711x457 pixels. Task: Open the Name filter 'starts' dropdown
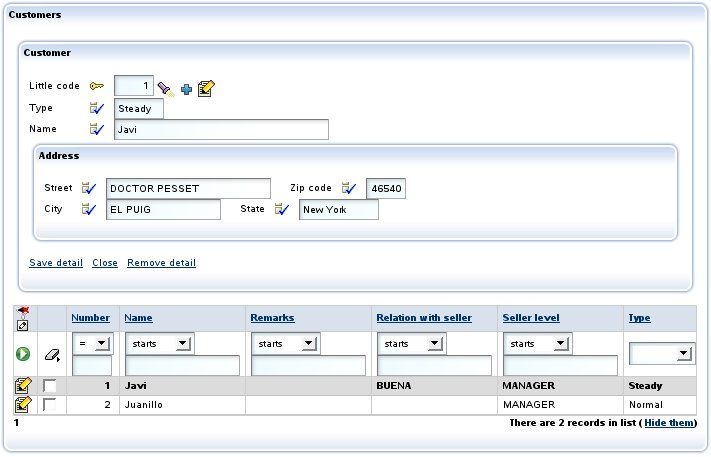[x=160, y=344]
